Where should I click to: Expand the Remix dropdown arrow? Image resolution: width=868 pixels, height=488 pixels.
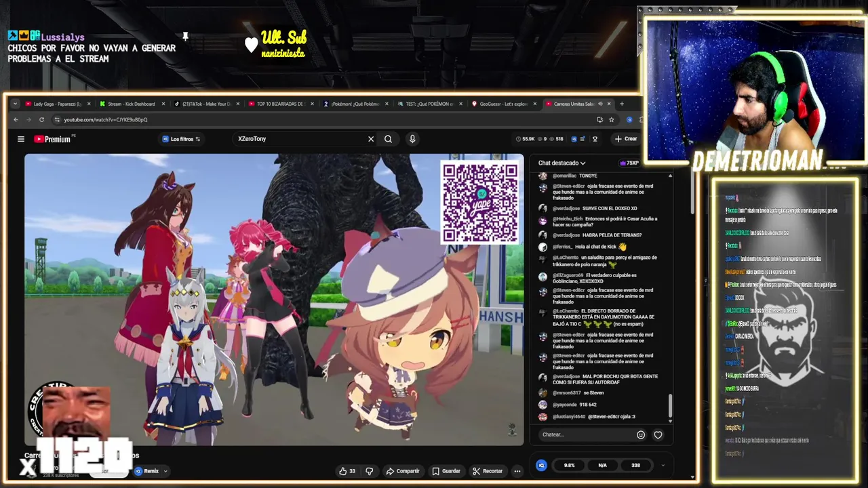165,471
